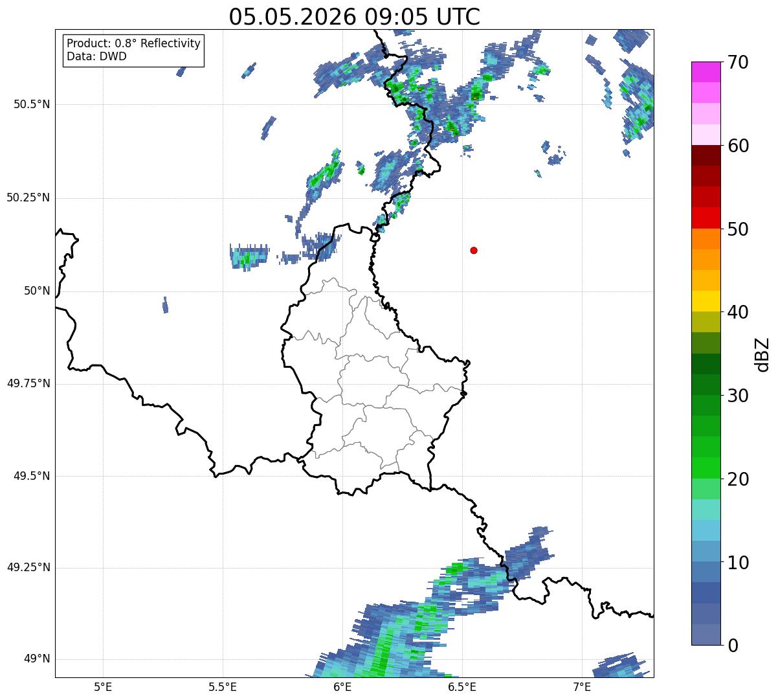778x700 pixels.
Task: Click the Product and Data info box
Action: (x=133, y=51)
